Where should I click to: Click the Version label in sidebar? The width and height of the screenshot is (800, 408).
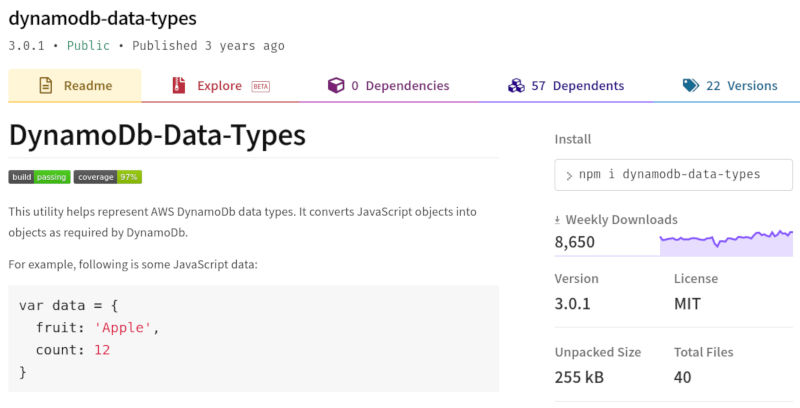(577, 278)
